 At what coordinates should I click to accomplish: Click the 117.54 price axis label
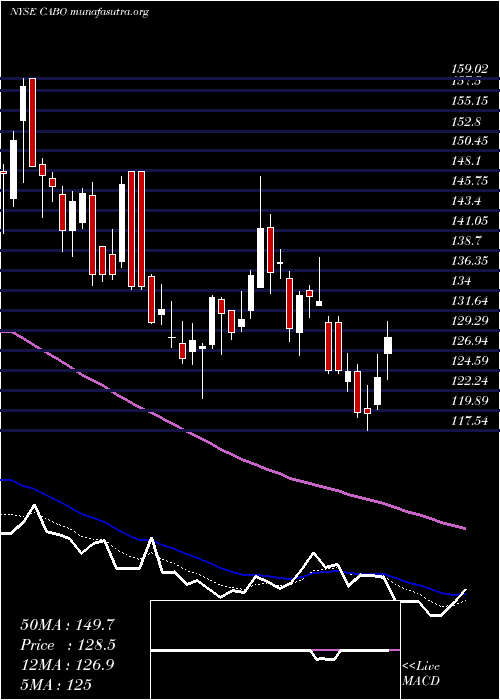pos(469,421)
